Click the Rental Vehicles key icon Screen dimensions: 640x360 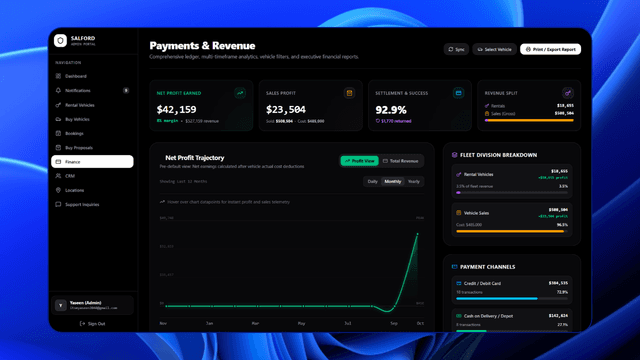58,105
